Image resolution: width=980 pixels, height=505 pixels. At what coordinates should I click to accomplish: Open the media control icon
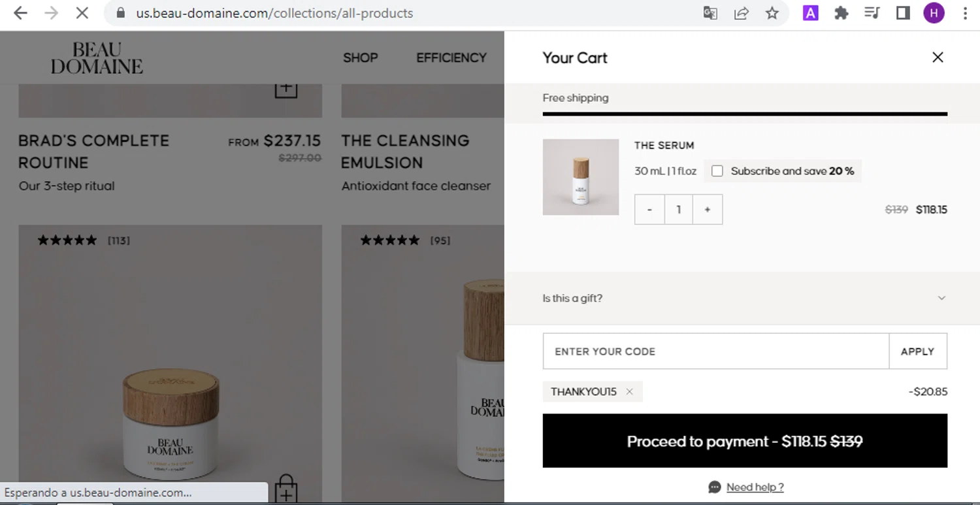pos(872,13)
